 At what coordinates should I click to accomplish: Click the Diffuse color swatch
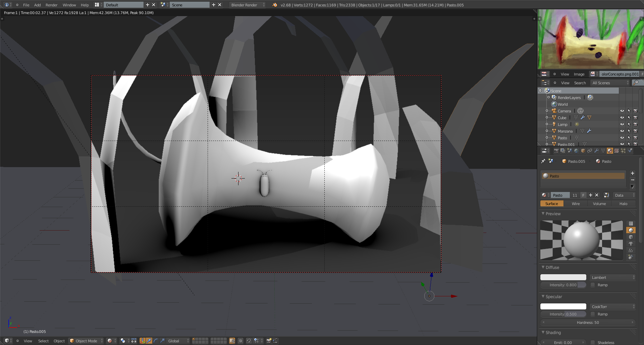click(x=563, y=278)
